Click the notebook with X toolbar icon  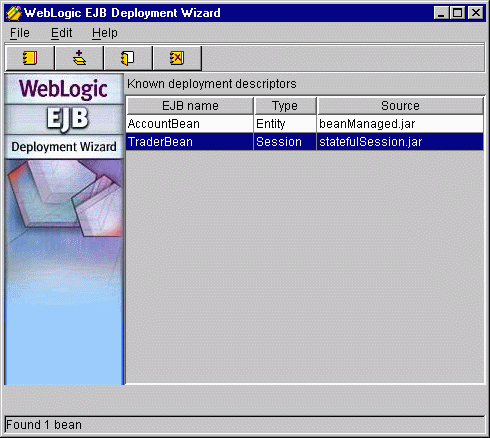click(x=177, y=58)
